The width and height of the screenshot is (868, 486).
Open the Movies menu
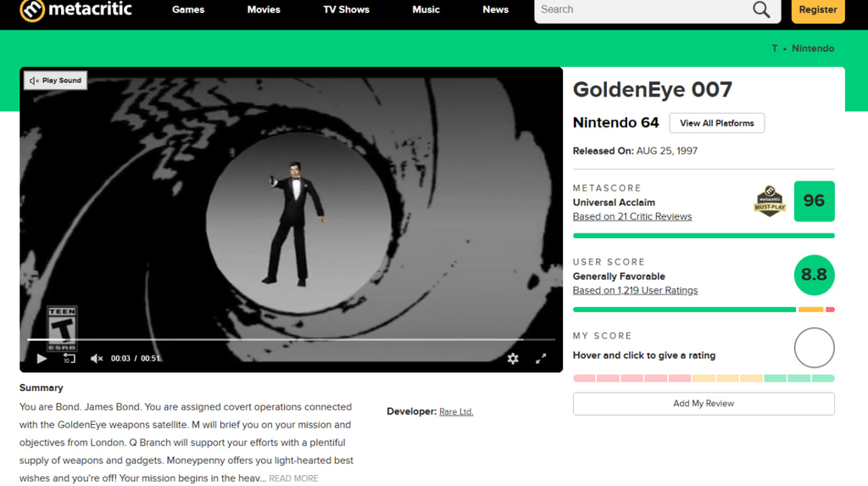[x=264, y=9]
